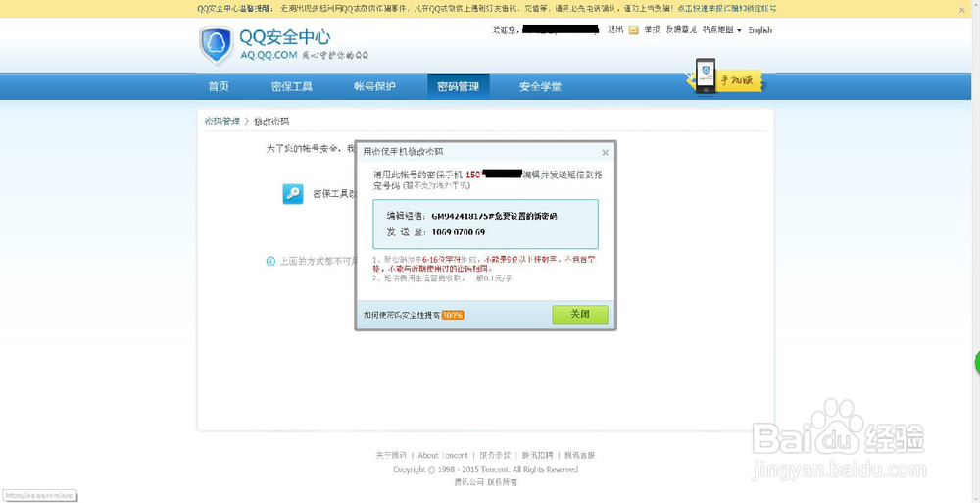Click the dialog title 用密保手机修改密码
The image size is (980, 503).
(x=404, y=152)
